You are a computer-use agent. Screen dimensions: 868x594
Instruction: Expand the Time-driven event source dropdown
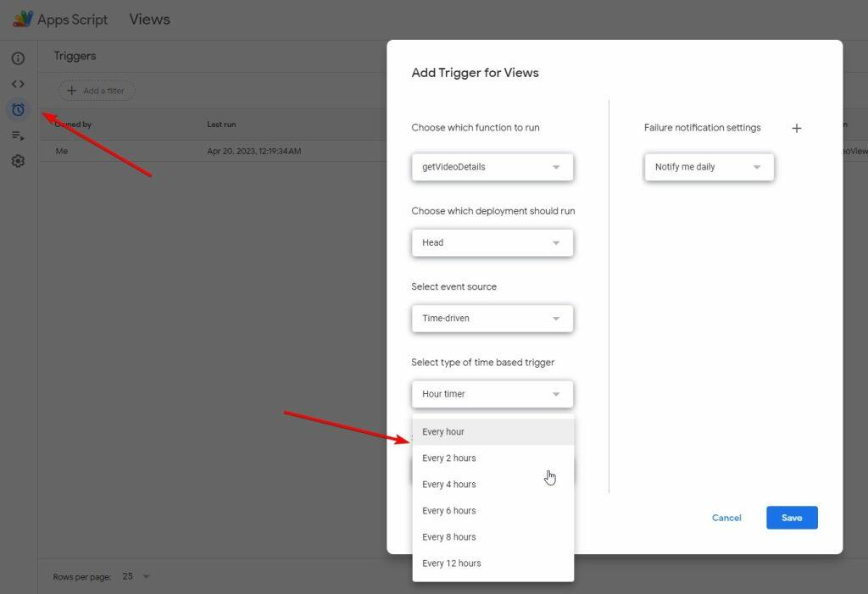tap(492, 318)
